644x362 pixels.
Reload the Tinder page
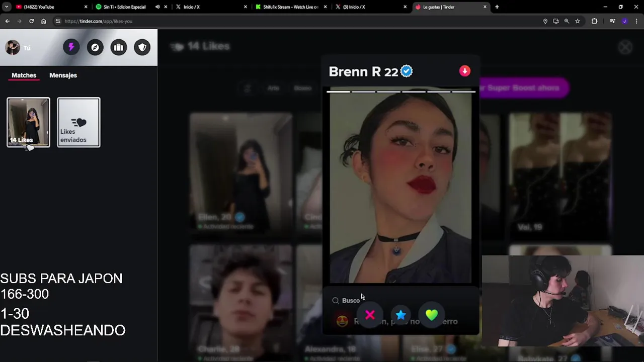[x=31, y=21]
